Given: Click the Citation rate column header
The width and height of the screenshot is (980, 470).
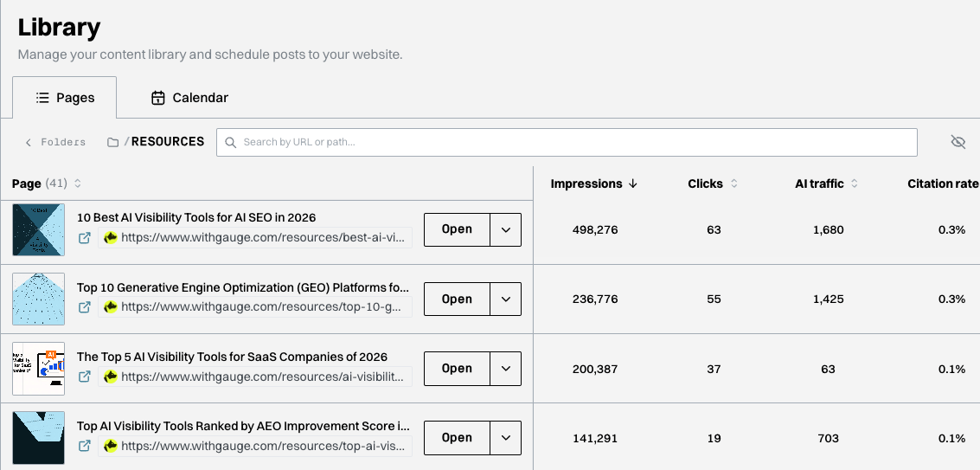Looking at the screenshot, I should point(943,183).
